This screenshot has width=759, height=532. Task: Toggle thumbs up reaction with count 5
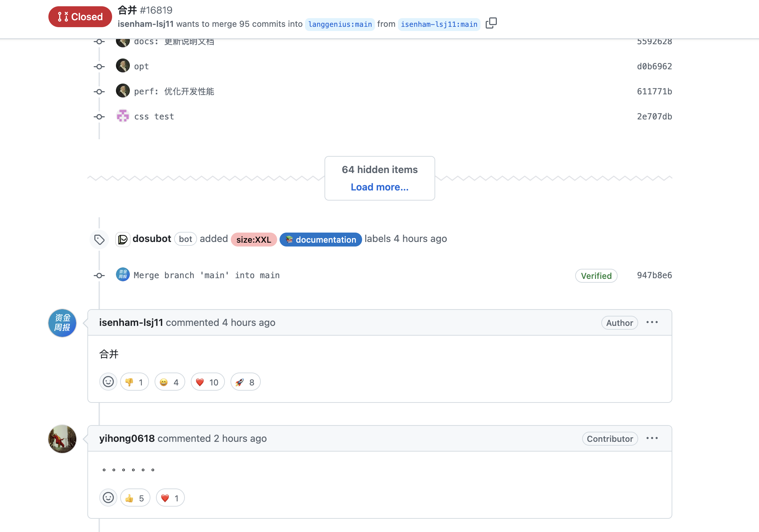[135, 498]
